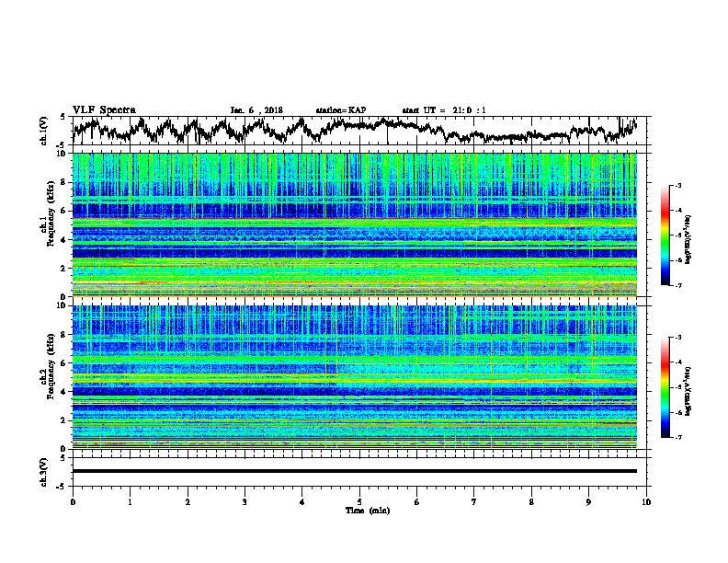The width and height of the screenshot is (728, 563).
Task: Click the "2" tick on ch.2 frequency axis
Action: coord(64,420)
